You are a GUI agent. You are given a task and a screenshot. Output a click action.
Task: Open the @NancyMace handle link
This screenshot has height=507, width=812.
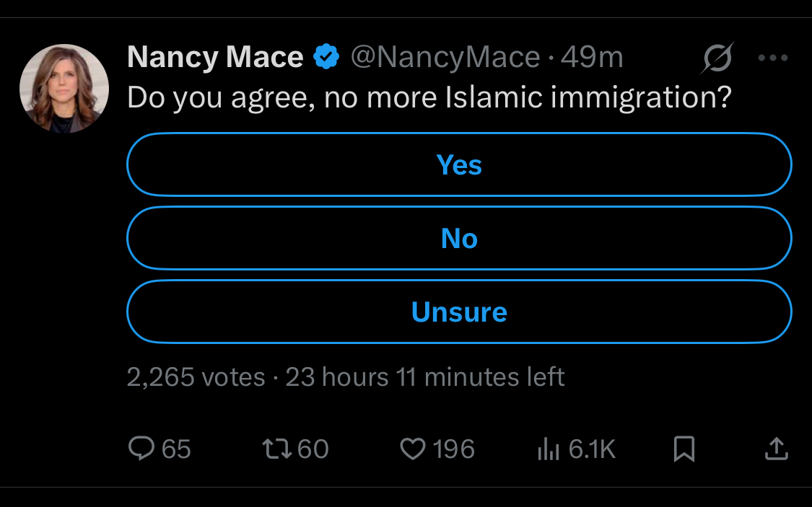[445, 58]
